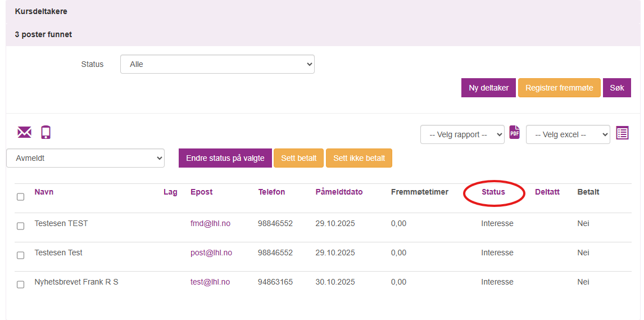Click the mobile phone SMS icon
The width and height of the screenshot is (644, 320).
click(x=46, y=132)
